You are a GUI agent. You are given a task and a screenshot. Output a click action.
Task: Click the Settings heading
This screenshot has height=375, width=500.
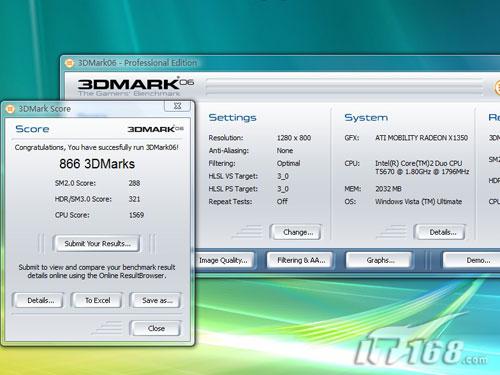click(232, 118)
